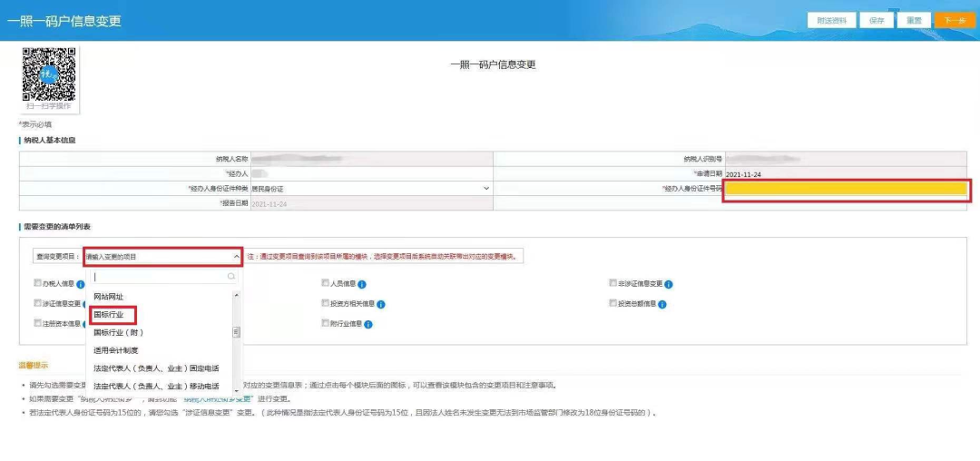Screen dimensions: 980x461
Task: Tick the 办税人信息 checkbox
Action: [x=37, y=283]
